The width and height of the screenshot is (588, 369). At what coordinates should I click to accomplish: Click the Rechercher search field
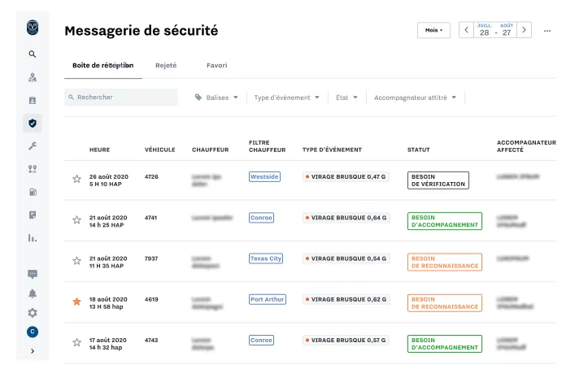120,97
